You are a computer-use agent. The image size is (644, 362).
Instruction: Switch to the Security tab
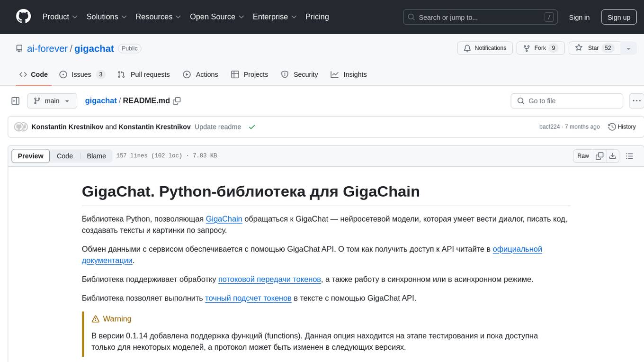(x=299, y=74)
